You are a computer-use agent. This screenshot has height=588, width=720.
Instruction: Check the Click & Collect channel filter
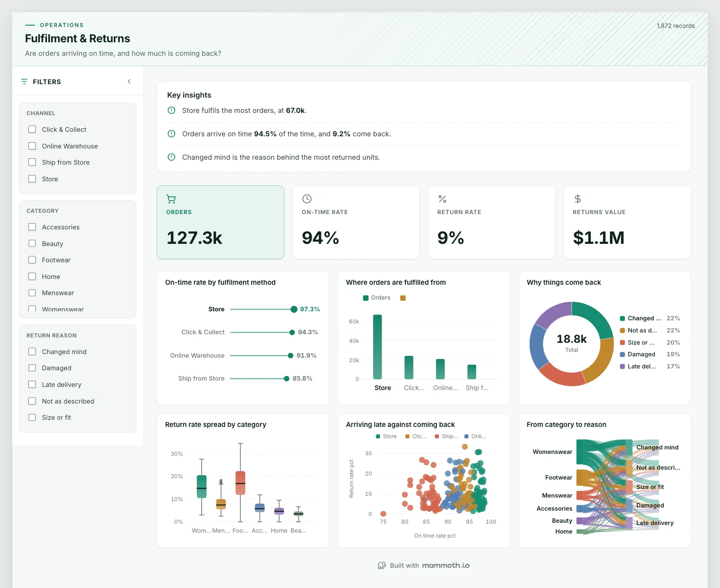point(32,130)
